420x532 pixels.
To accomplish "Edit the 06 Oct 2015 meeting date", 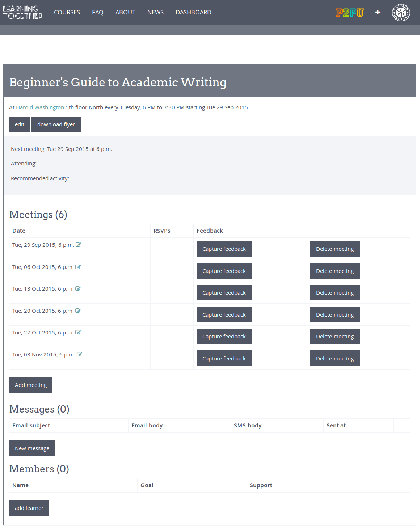I will (x=78, y=267).
